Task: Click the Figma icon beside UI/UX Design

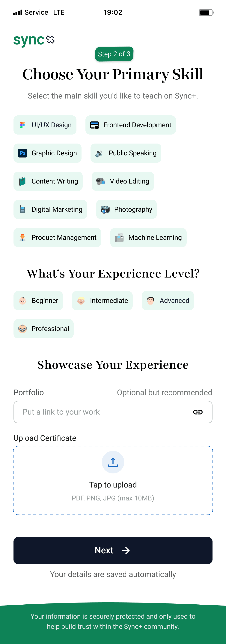Action: (22, 125)
